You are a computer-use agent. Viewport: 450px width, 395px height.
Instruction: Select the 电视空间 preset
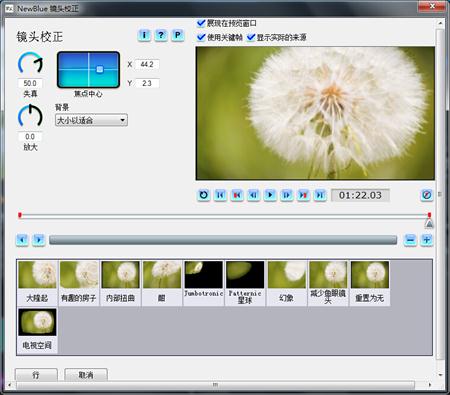[37, 330]
